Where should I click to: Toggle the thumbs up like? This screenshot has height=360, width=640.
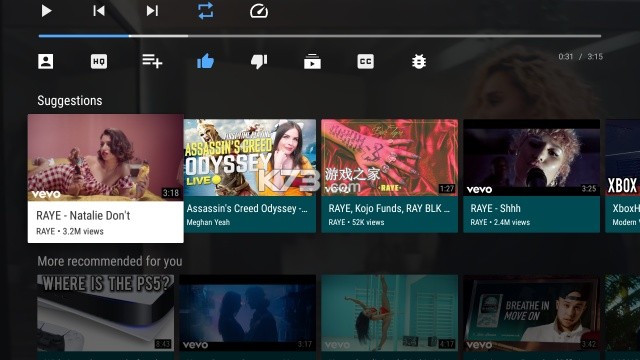point(205,61)
